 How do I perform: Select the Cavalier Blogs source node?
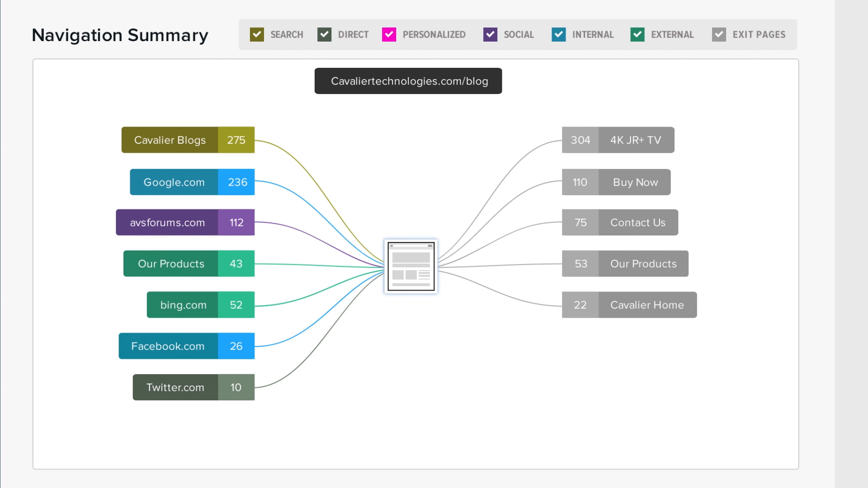[188, 140]
